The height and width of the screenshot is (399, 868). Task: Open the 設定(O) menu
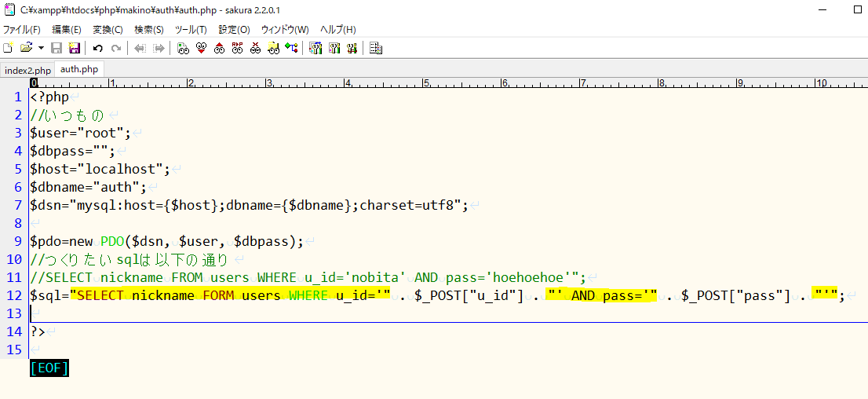coord(234,29)
